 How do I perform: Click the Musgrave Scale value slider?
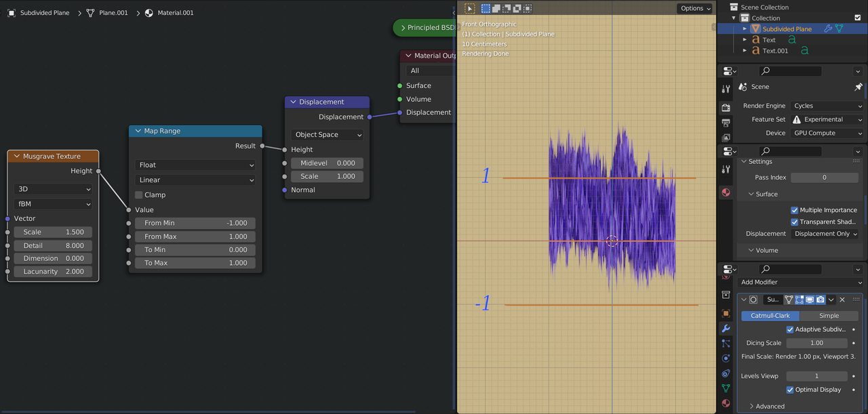pos(53,232)
